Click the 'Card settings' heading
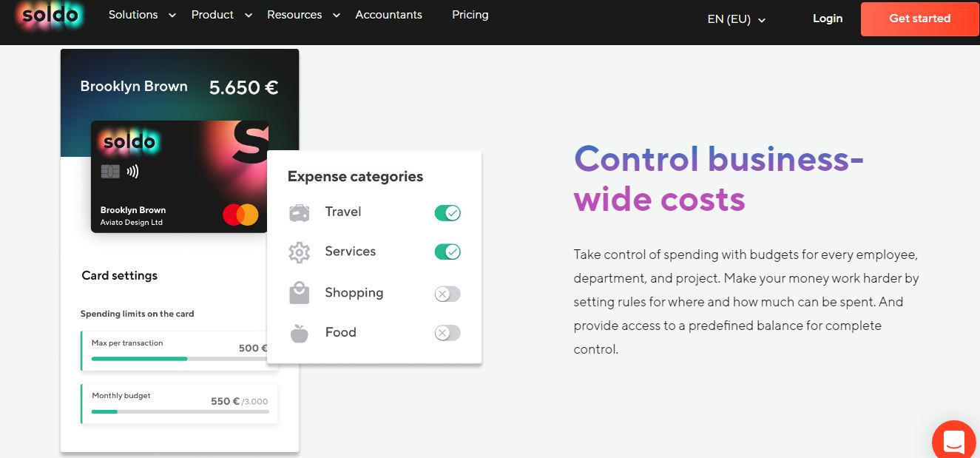Image resolution: width=980 pixels, height=458 pixels. [x=119, y=275]
